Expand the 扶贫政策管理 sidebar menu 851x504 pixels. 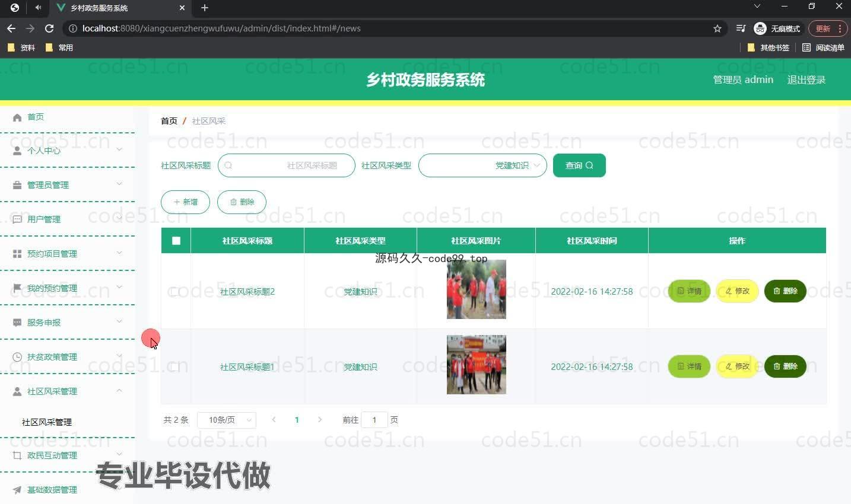[x=67, y=357]
